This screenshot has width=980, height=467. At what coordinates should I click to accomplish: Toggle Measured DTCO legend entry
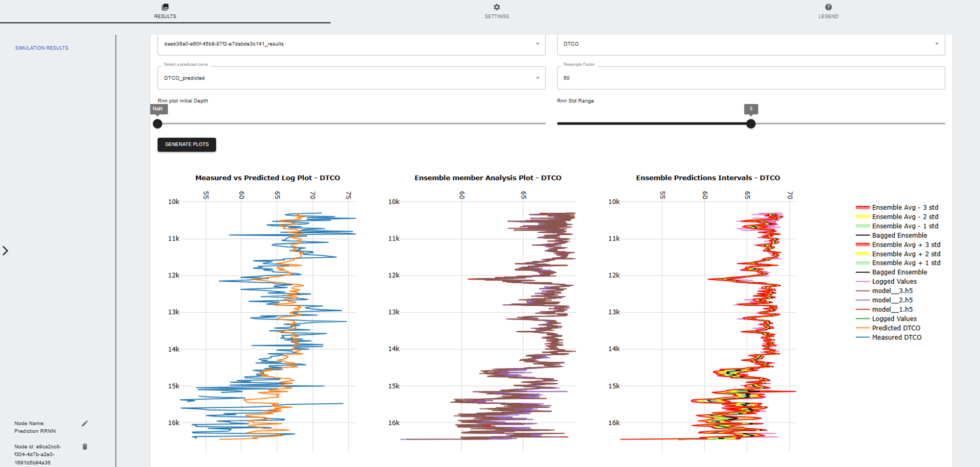click(896, 338)
